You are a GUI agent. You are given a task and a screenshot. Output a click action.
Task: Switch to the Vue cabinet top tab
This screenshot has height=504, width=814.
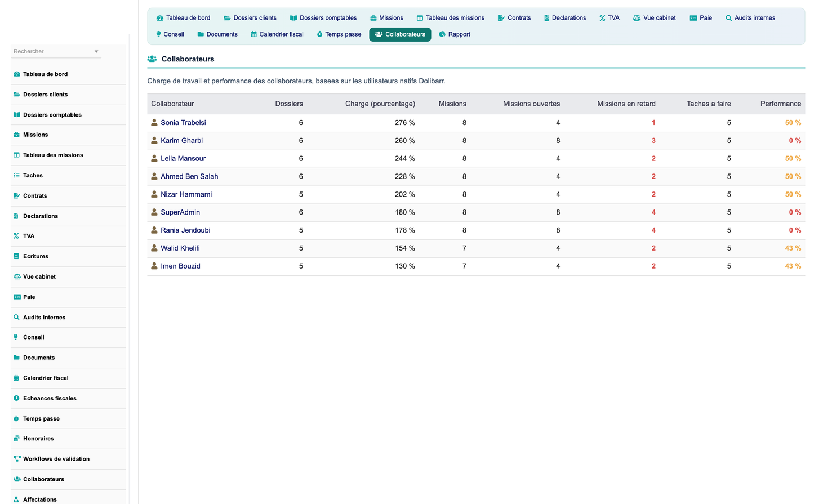(x=655, y=18)
